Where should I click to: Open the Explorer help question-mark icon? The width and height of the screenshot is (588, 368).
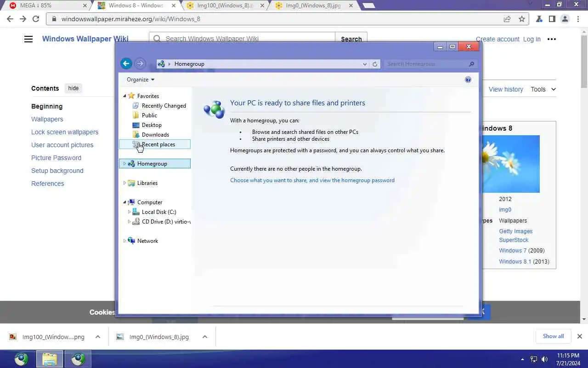tap(468, 80)
